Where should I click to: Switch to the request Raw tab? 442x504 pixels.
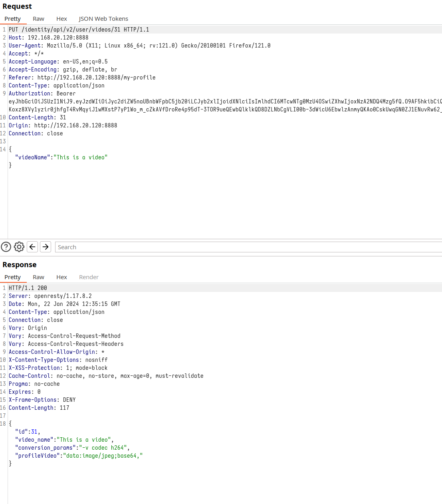pos(38,19)
